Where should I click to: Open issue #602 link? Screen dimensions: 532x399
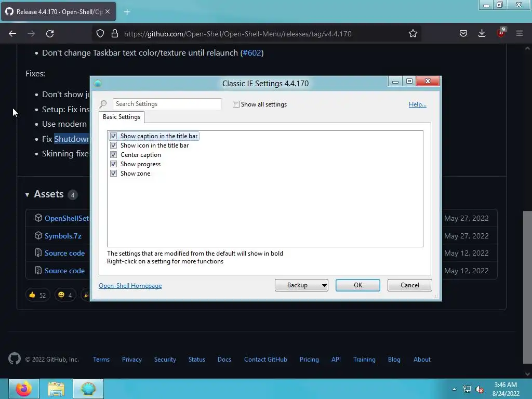point(252,53)
